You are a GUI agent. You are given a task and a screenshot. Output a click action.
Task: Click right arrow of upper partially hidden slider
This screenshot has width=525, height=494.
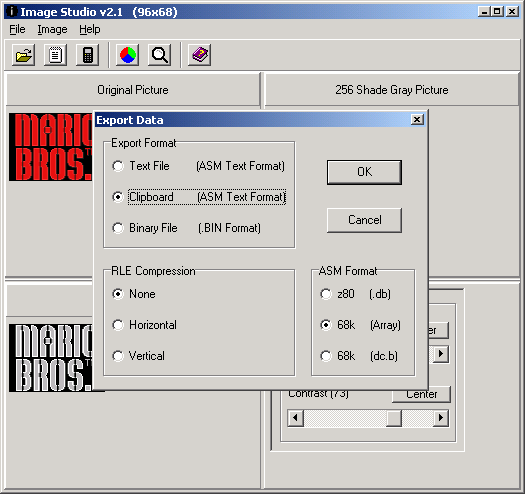point(441,354)
